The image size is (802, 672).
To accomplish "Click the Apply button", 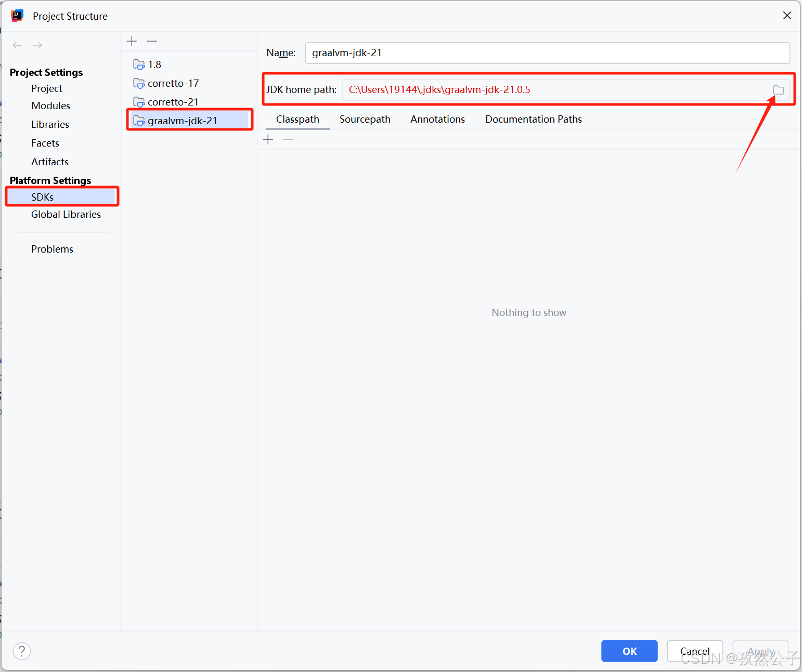I will point(761,651).
